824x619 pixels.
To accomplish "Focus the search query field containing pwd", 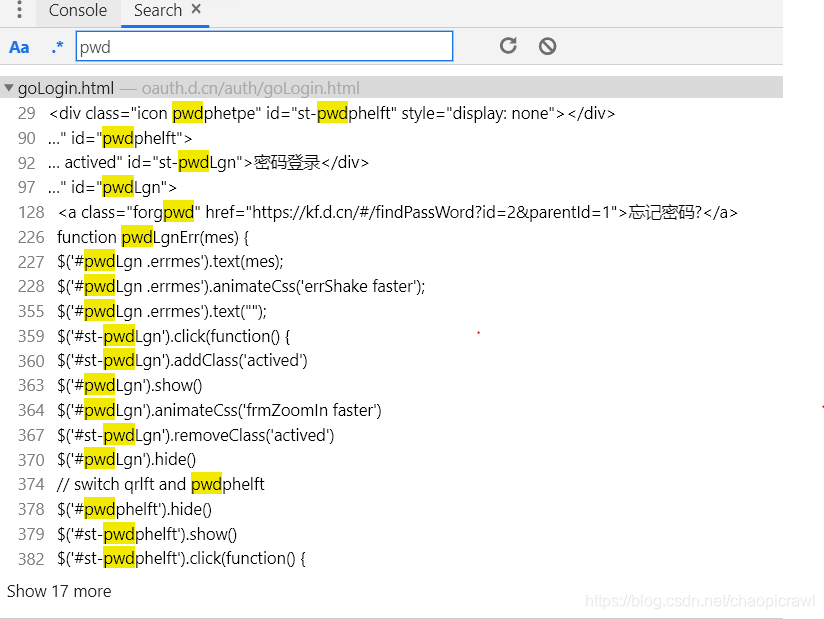I will 264,46.
